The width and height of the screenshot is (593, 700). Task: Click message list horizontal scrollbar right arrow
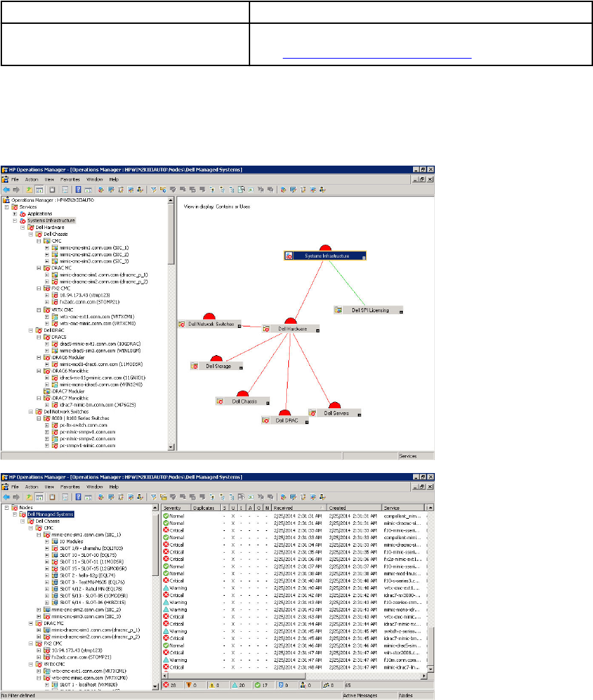click(x=424, y=676)
